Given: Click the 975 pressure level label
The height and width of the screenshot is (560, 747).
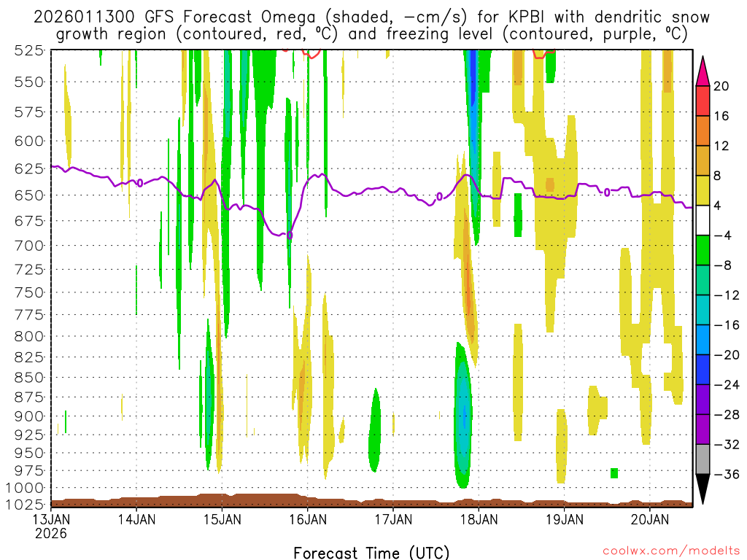Looking at the screenshot, I should click(29, 470).
